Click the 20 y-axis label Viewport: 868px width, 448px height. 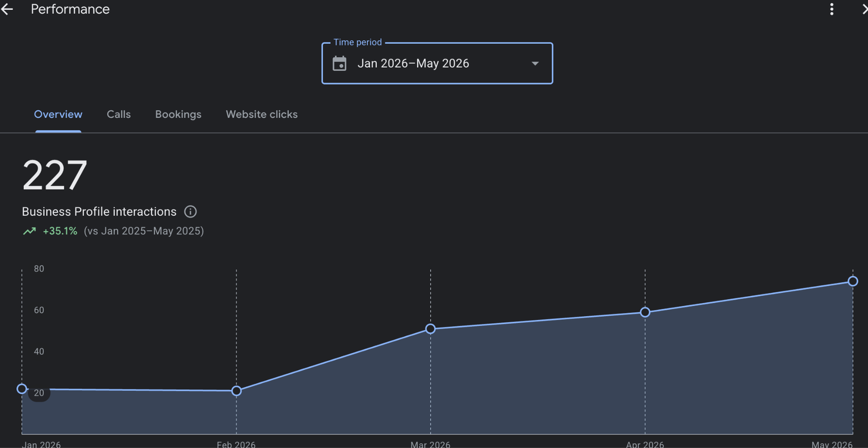(39, 393)
